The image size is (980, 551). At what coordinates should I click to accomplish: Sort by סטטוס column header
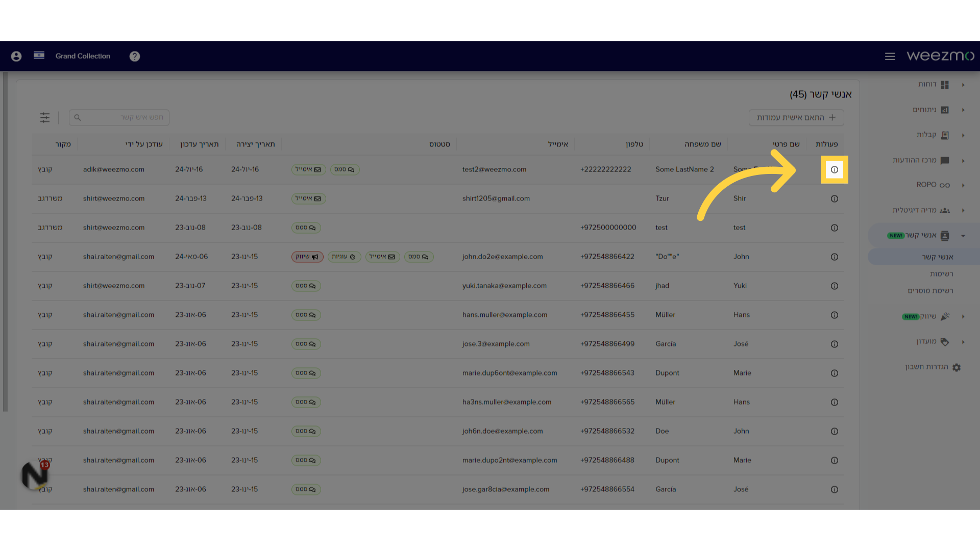point(439,144)
